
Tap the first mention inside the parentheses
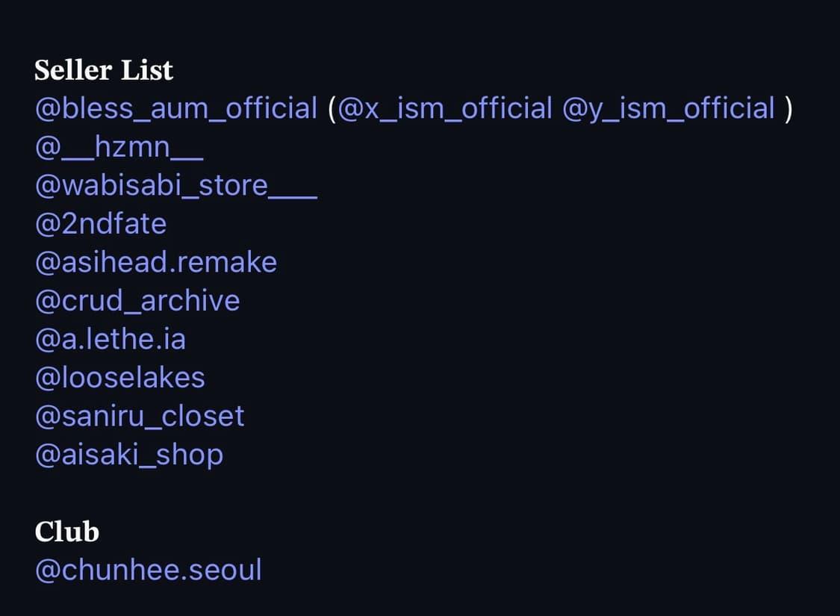pos(447,109)
